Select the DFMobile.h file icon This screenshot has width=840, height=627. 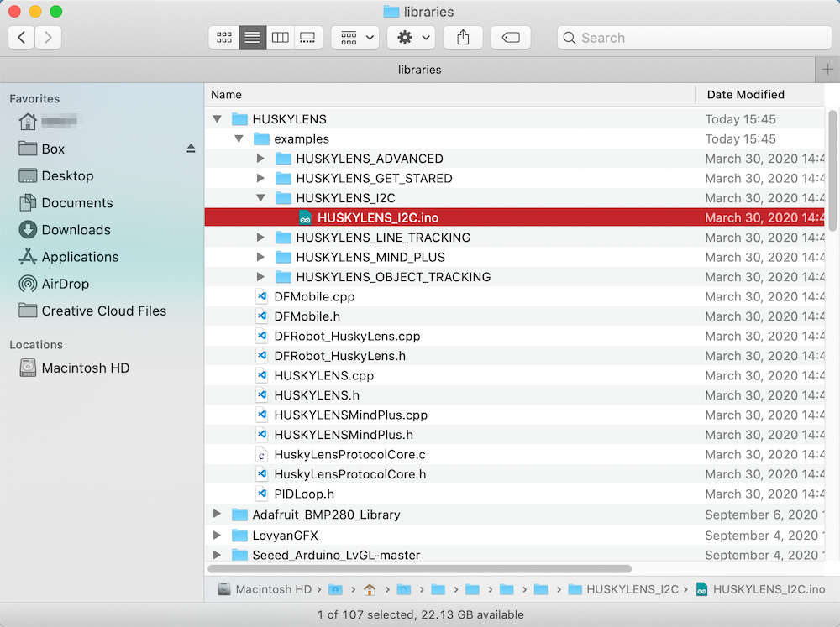[261, 316]
